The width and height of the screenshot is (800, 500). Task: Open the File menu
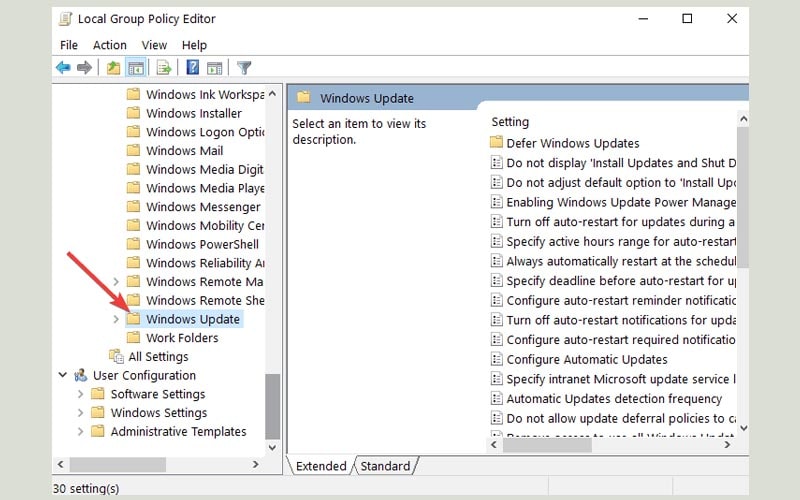[x=69, y=45]
